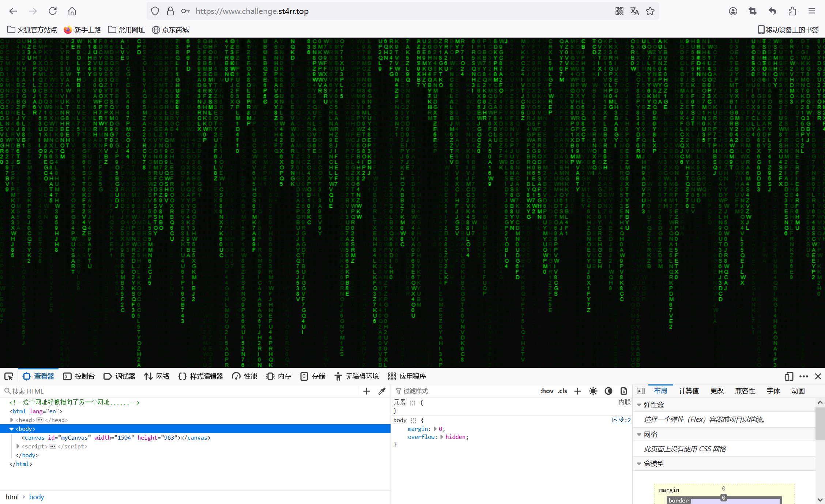Open the 无障碍环境 accessibility tab
Screen dimensions: 825x504
[x=357, y=376]
